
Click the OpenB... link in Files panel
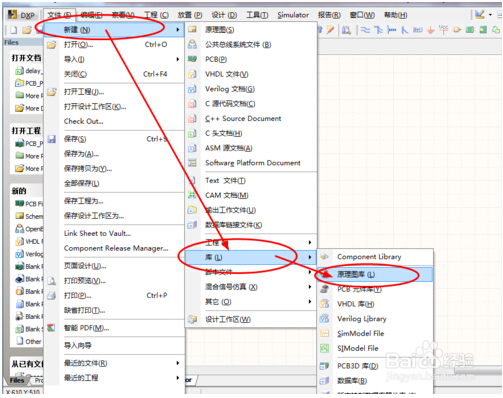click(34, 229)
